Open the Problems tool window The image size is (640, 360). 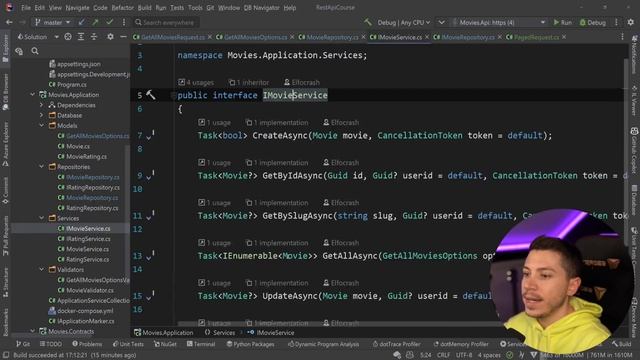point(87,344)
